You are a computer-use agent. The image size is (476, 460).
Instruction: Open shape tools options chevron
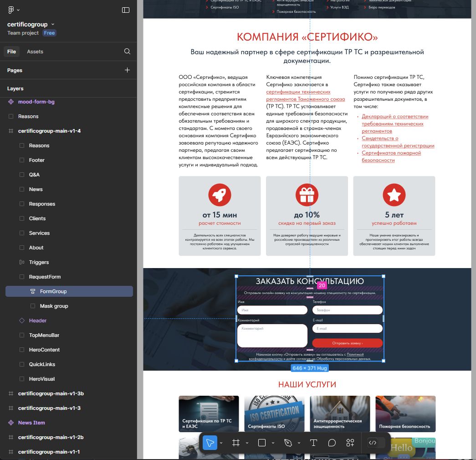273,443
